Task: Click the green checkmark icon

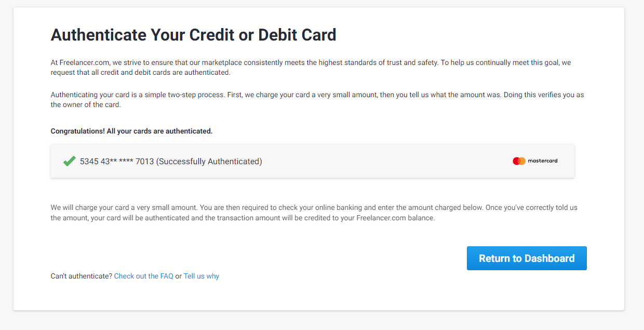Action: click(x=70, y=161)
